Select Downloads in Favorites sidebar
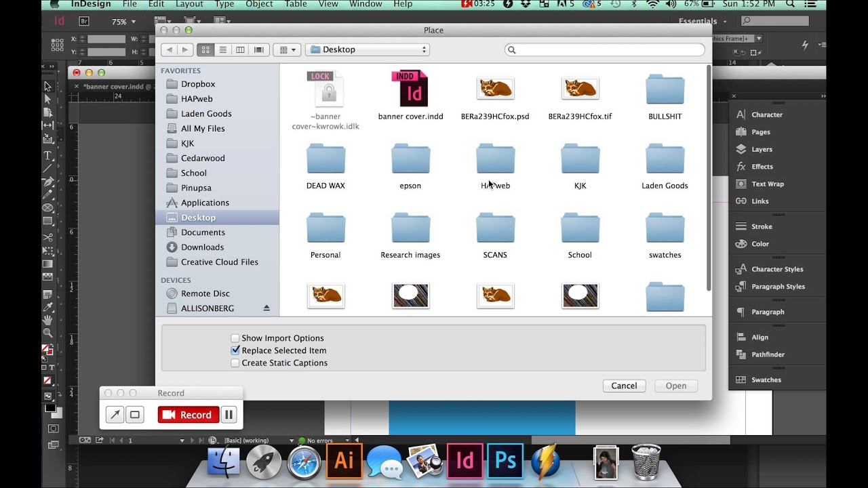The image size is (868, 488). click(x=202, y=247)
